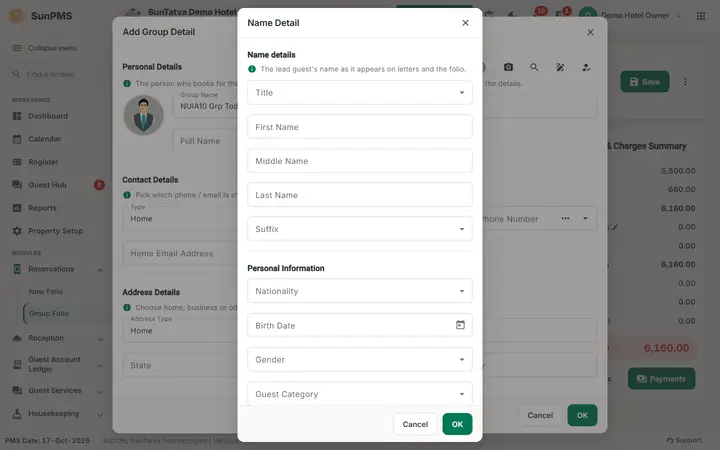Screen dimensions: 720x450
Task: Open the Suffix dropdown
Action: [x=360, y=229]
